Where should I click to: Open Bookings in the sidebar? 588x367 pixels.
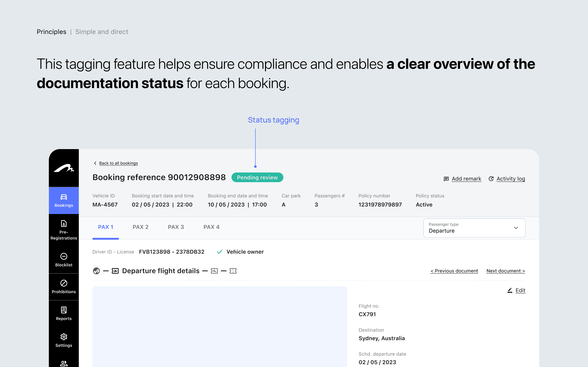64,200
